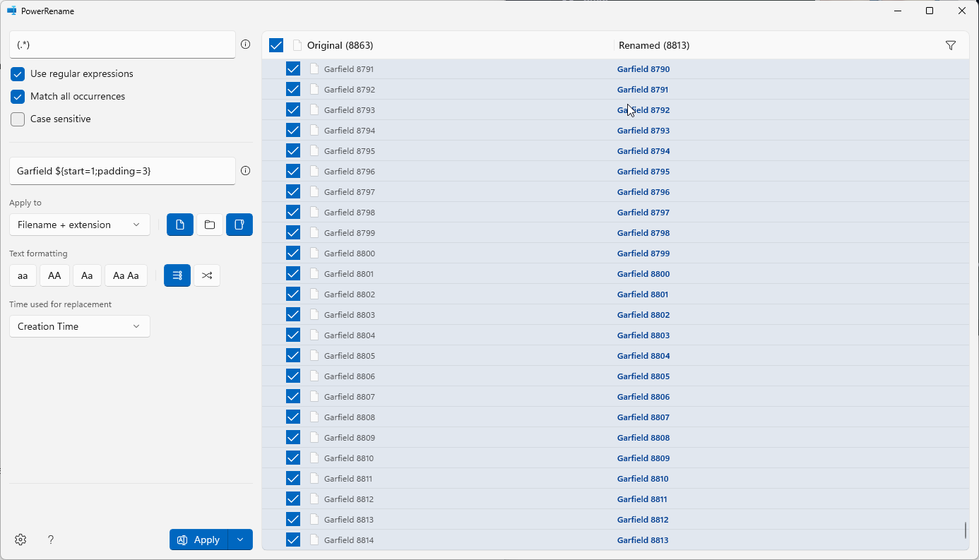Click info icon next to search field

[246, 44]
